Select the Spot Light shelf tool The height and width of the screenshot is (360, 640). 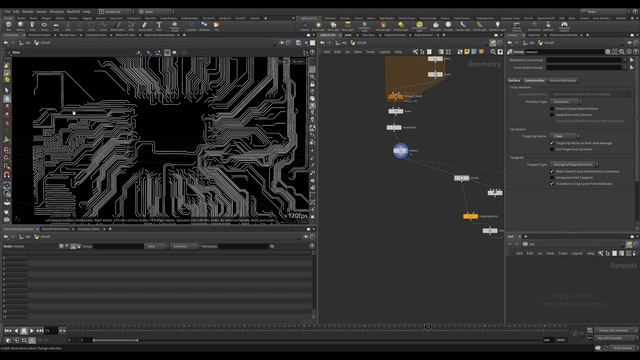coord(333,26)
